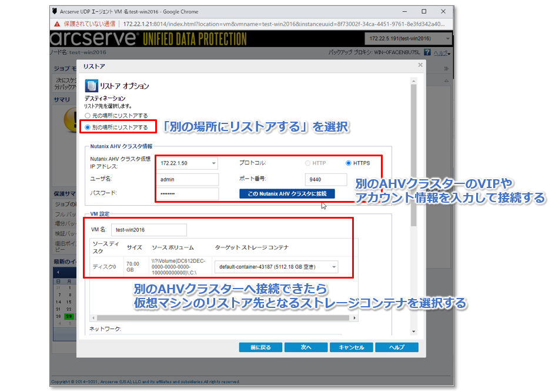Click the restore options document icon

pyautogui.click(x=91, y=85)
